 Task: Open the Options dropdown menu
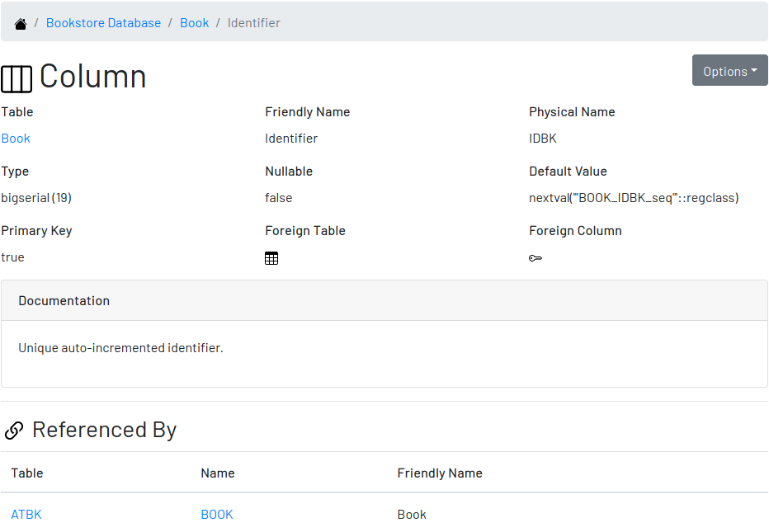(x=729, y=70)
